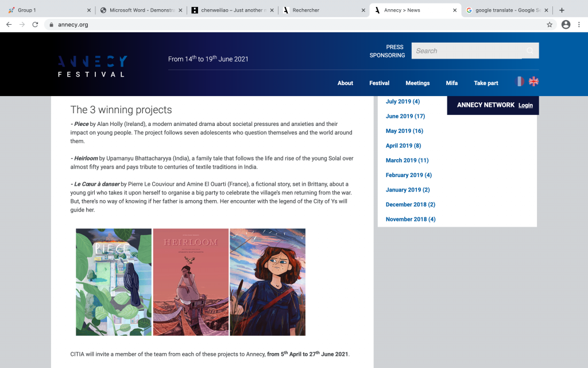This screenshot has width=588, height=368.
Task: Open the Chrome profile avatar icon
Action: [566, 24]
